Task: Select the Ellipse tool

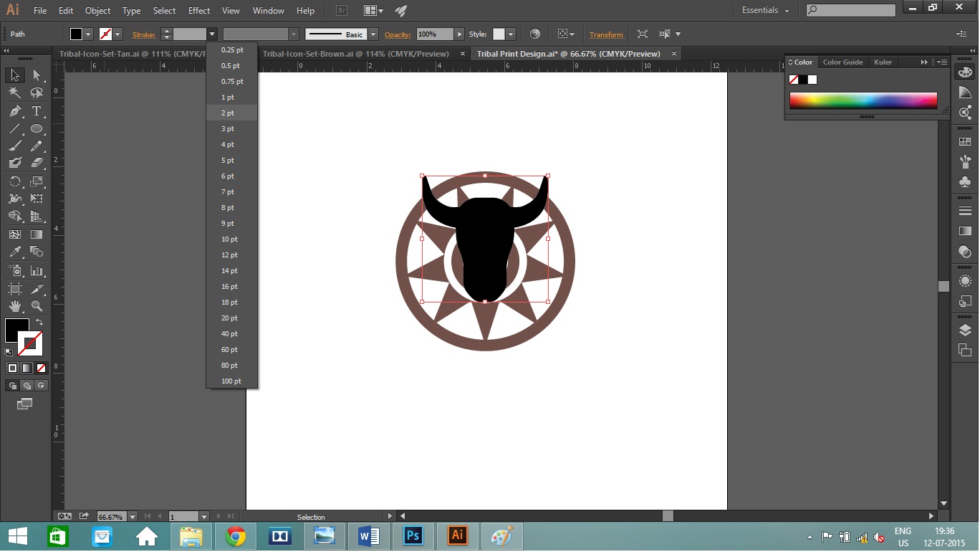Action: [37, 129]
